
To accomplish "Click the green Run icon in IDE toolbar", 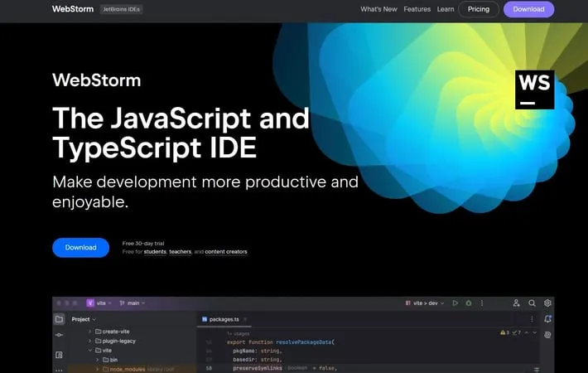I will (454, 303).
